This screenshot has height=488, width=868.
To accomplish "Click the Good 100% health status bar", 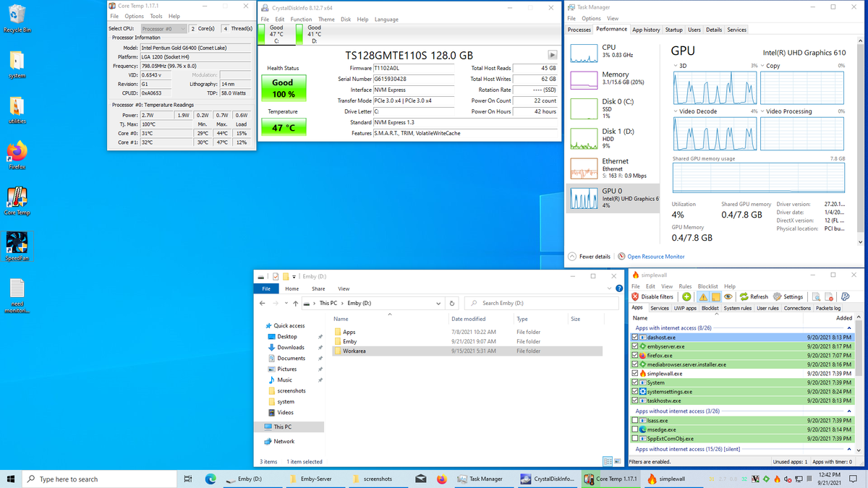I will click(x=283, y=87).
